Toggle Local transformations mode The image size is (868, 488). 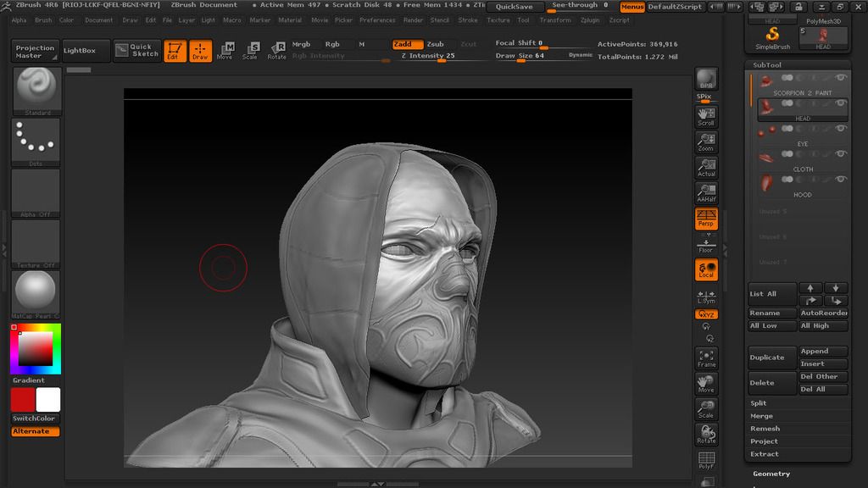tap(706, 269)
